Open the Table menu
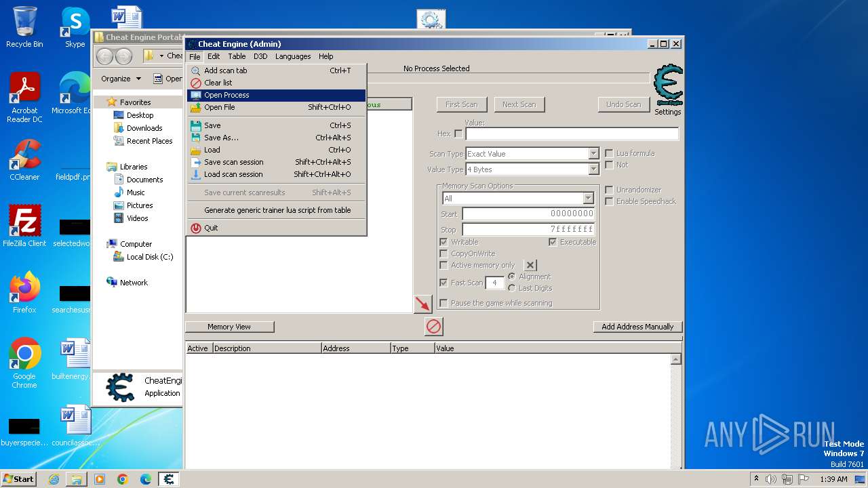Screen dimensions: 868x488 click(237, 56)
